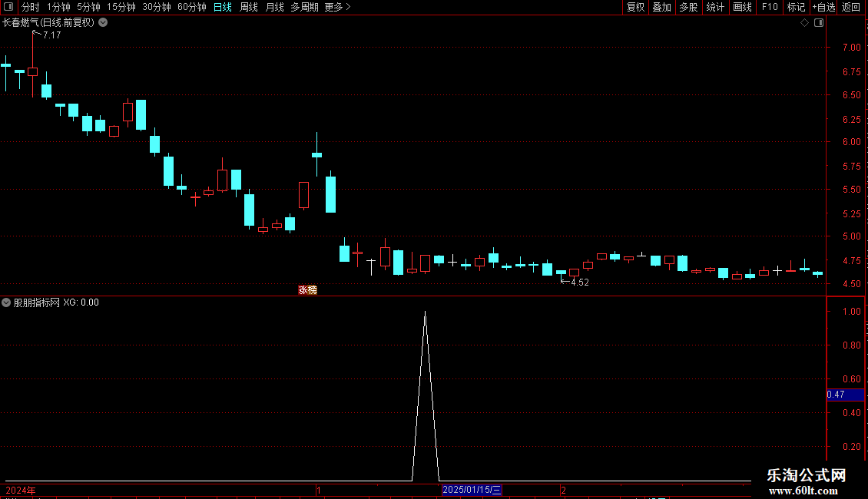Select the 5分钟 period
868x499 pixels.
pos(88,7)
